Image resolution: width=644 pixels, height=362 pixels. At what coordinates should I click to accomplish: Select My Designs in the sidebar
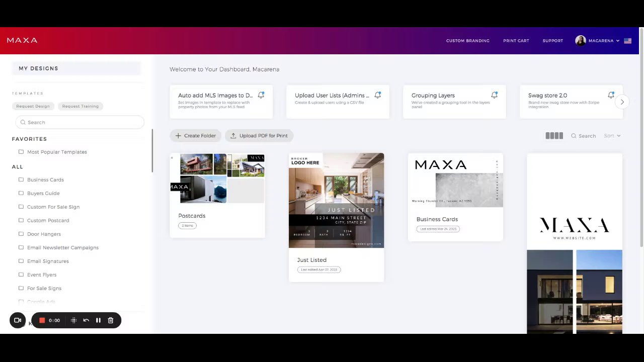76,68
